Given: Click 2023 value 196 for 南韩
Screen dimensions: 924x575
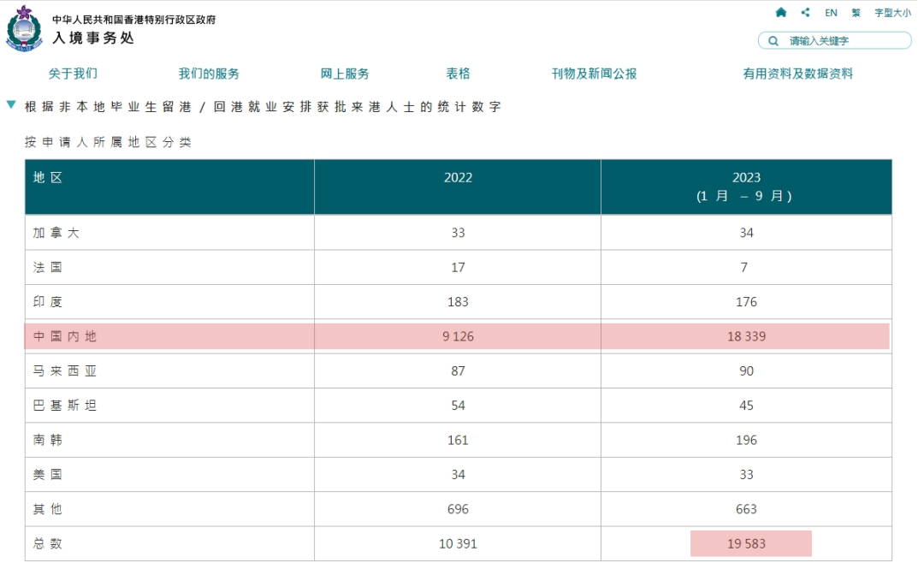Looking at the screenshot, I should [746, 440].
